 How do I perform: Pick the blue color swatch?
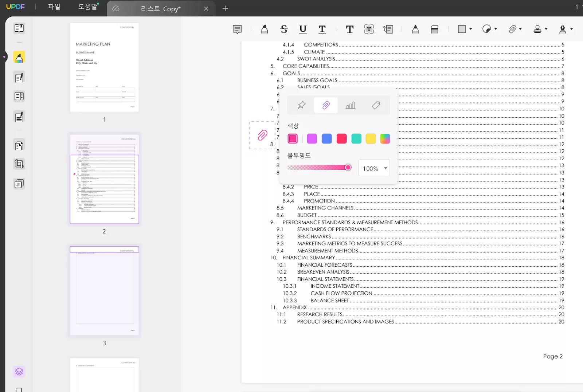point(327,138)
